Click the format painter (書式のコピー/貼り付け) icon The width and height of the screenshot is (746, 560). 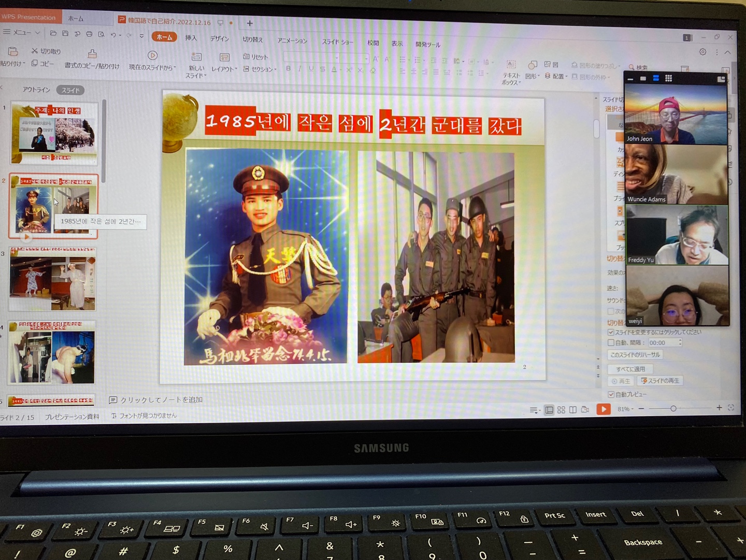coord(92,54)
